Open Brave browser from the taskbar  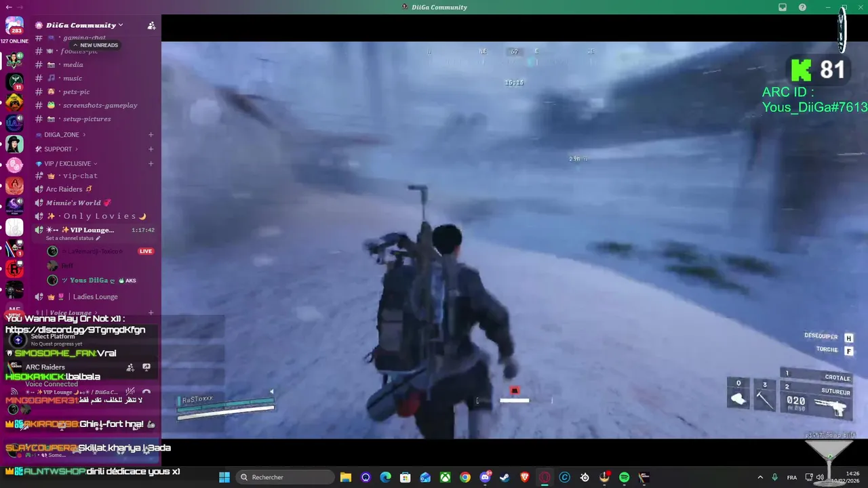coord(525,477)
